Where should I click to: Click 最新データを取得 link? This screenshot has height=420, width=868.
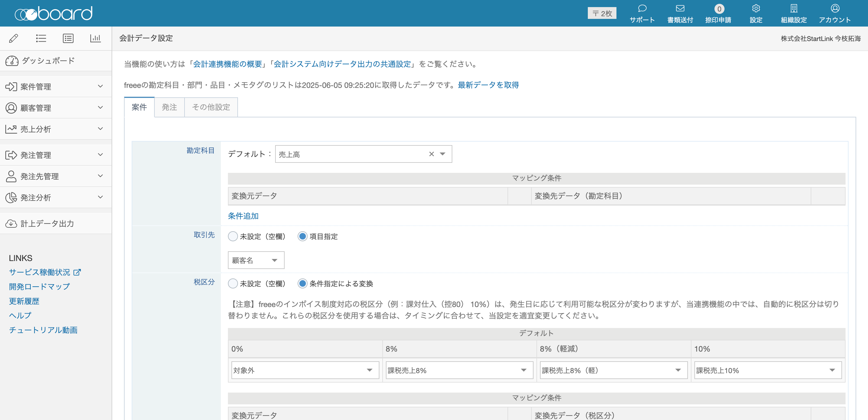tap(488, 85)
